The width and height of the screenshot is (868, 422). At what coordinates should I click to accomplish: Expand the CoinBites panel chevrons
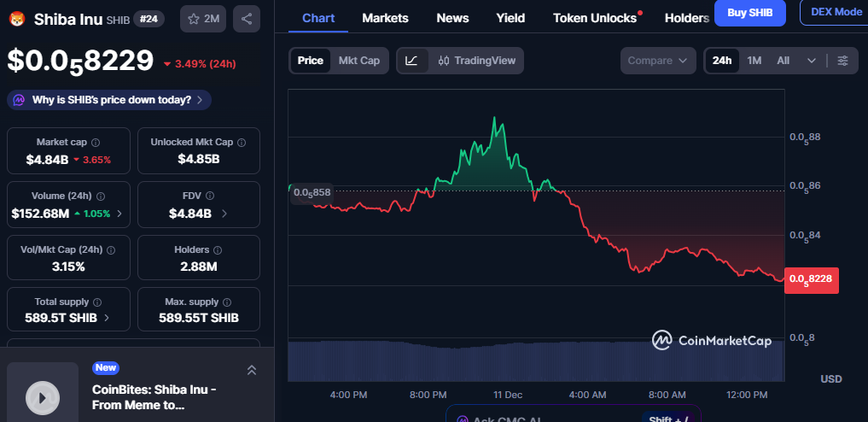(252, 370)
